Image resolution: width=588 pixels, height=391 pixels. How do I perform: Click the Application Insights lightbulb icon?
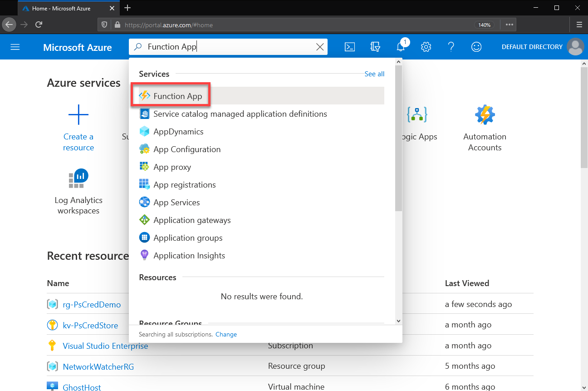(144, 255)
